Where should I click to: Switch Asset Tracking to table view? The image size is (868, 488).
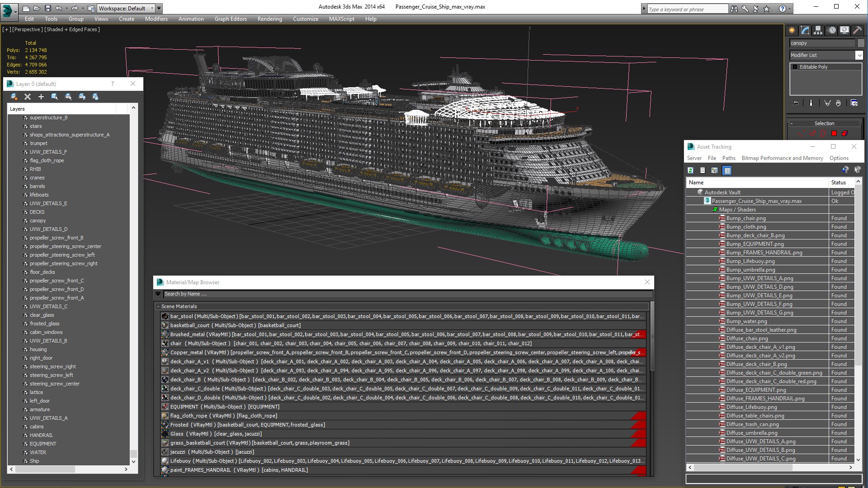(727, 170)
